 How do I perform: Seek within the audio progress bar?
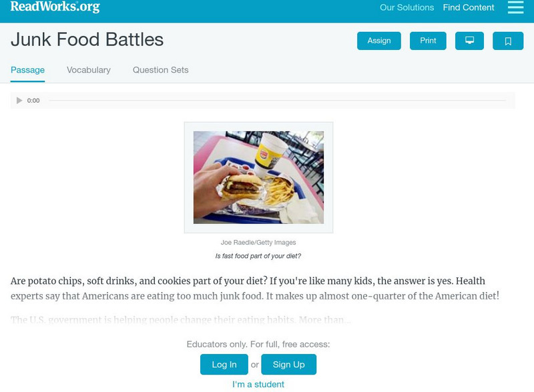click(x=277, y=101)
